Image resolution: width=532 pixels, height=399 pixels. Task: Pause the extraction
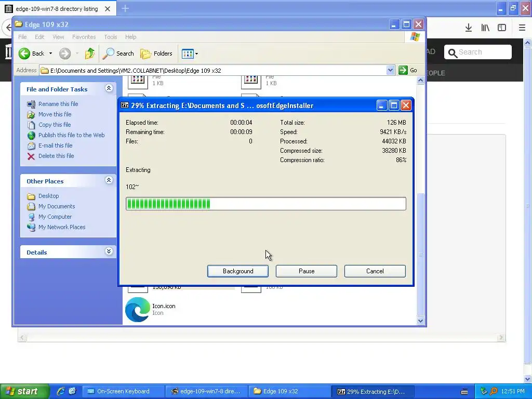(307, 271)
